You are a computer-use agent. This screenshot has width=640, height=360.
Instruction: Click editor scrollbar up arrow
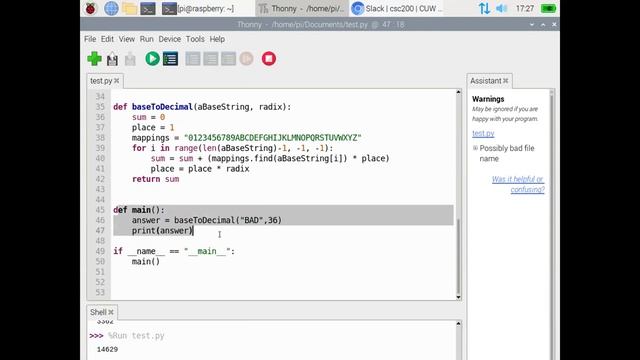click(x=458, y=92)
